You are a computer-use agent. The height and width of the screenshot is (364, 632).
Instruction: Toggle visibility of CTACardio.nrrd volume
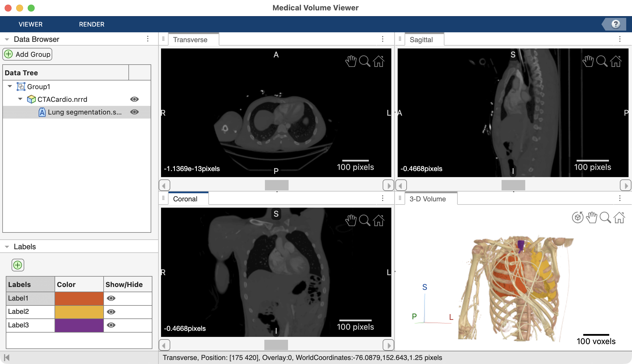point(134,99)
